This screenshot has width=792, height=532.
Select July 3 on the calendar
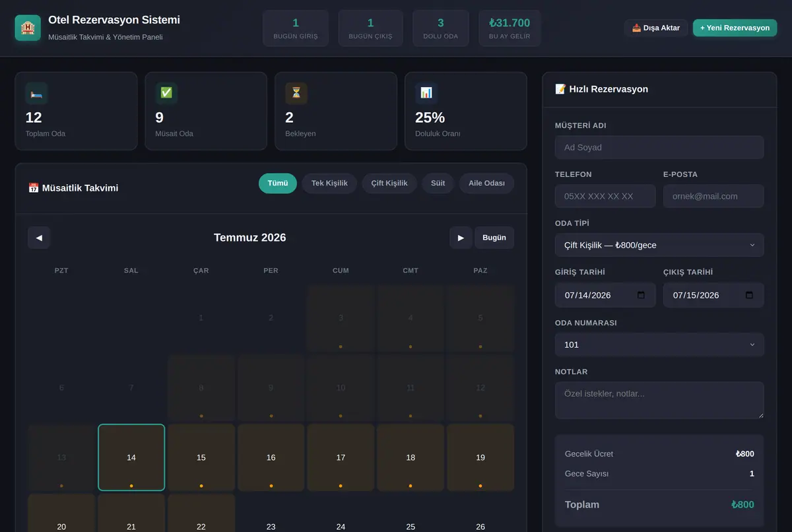pyautogui.click(x=341, y=317)
